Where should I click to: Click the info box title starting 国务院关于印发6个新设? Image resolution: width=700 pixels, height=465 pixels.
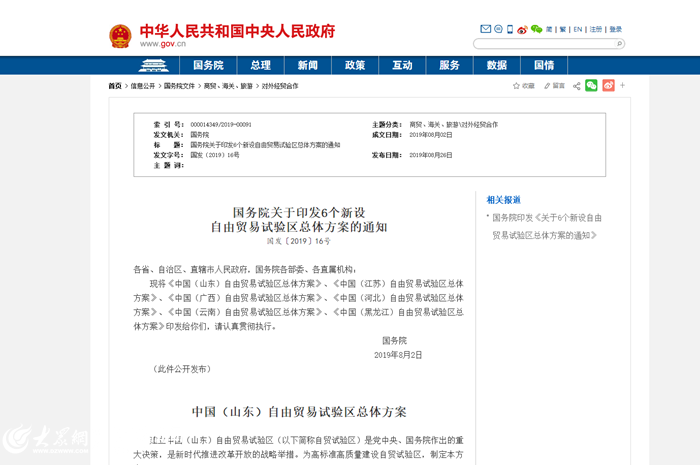[x=265, y=145]
